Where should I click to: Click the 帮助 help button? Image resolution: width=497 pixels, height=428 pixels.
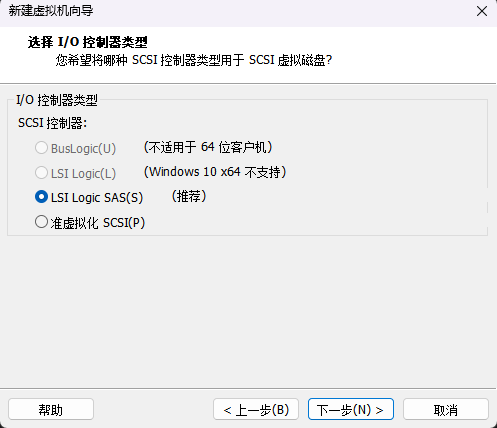[51, 409]
